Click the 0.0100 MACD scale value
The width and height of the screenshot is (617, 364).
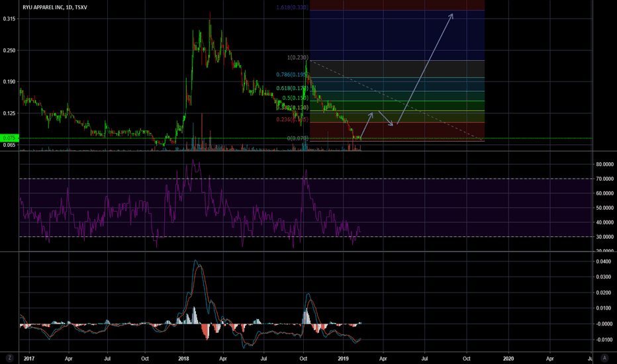coord(604,308)
